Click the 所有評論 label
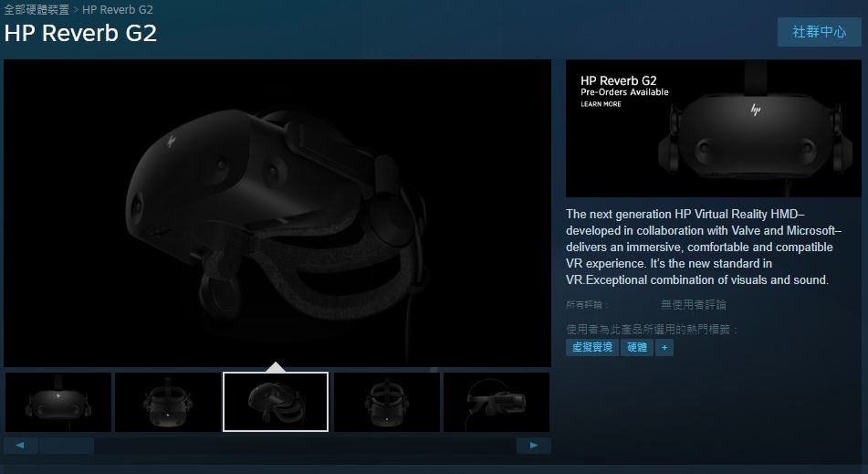The height and width of the screenshot is (474, 868). click(588, 304)
